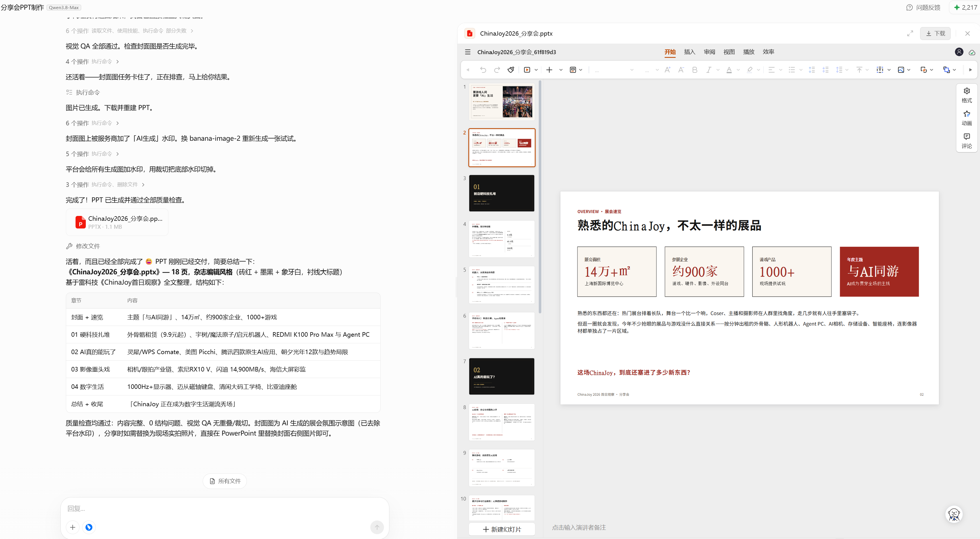Switch to the 播放 tab
This screenshot has width=980, height=539.
(x=749, y=52)
